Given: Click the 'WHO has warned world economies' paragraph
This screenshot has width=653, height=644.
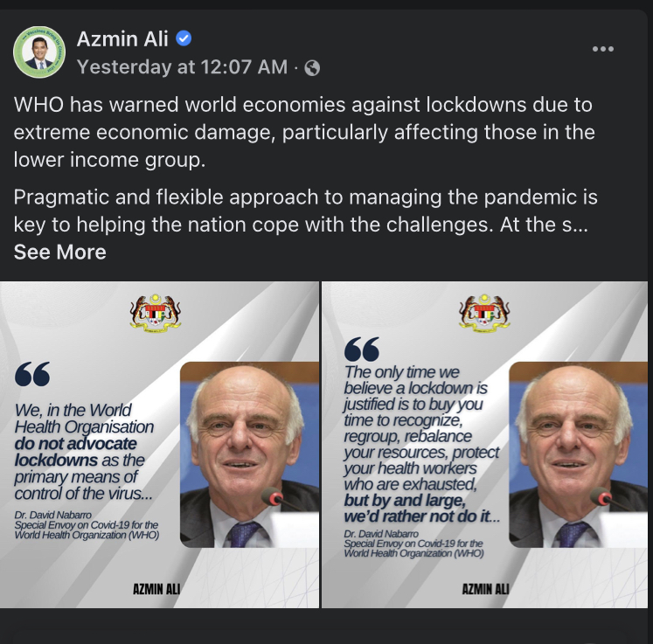Looking at the screenshot, I should click(x=304, y=132).
